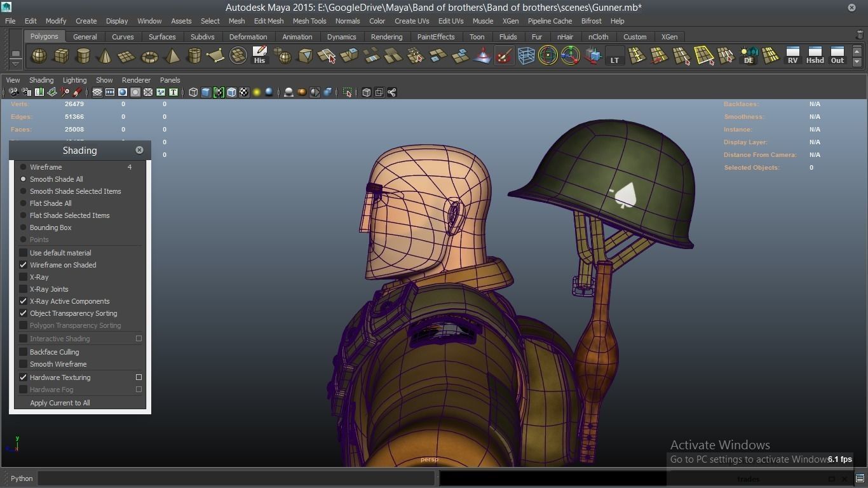This screenshot has width=868, height=488.
Task: Toggle Wireframe on Shaded checkbox
Action: tap(24, 265)
